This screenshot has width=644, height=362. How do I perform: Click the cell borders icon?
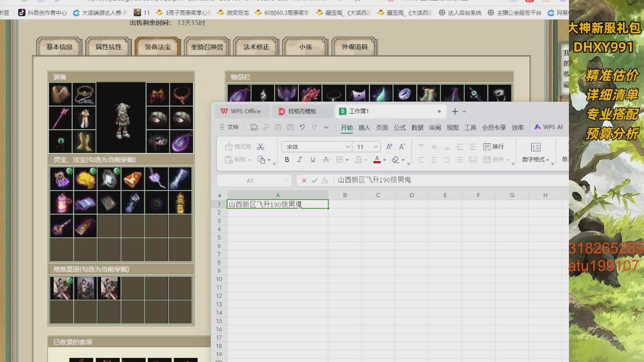point(340,160)
